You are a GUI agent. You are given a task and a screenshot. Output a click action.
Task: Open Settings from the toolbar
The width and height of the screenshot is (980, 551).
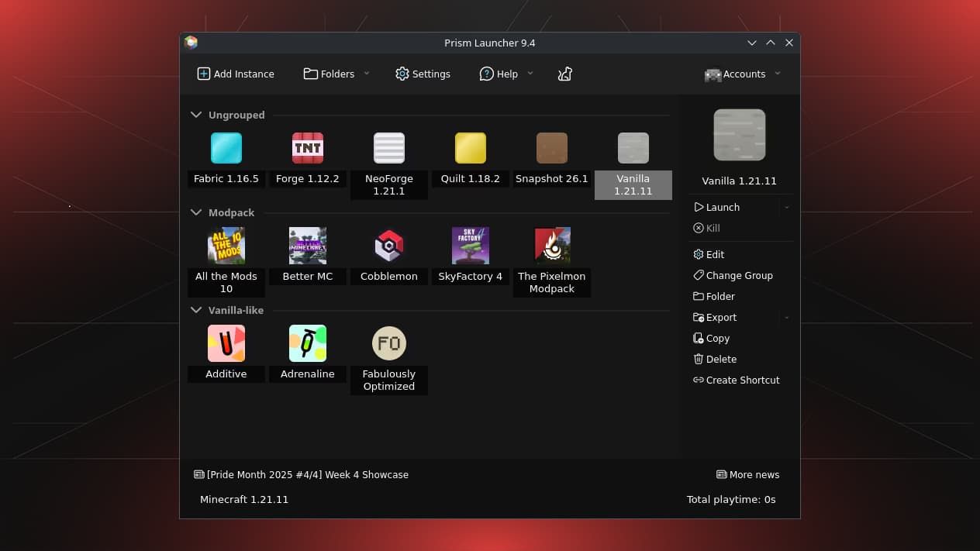(x=423, y=74)
